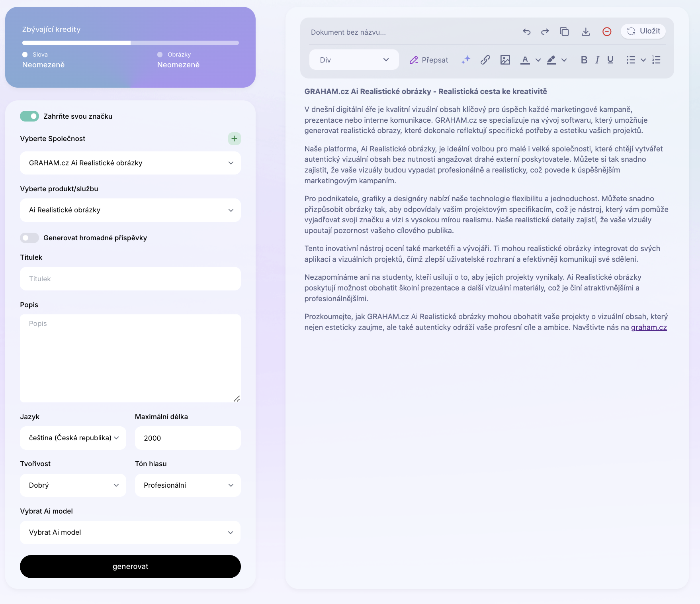Open the graham.cz link in text
700x604 pixels.
coord(649,327)
